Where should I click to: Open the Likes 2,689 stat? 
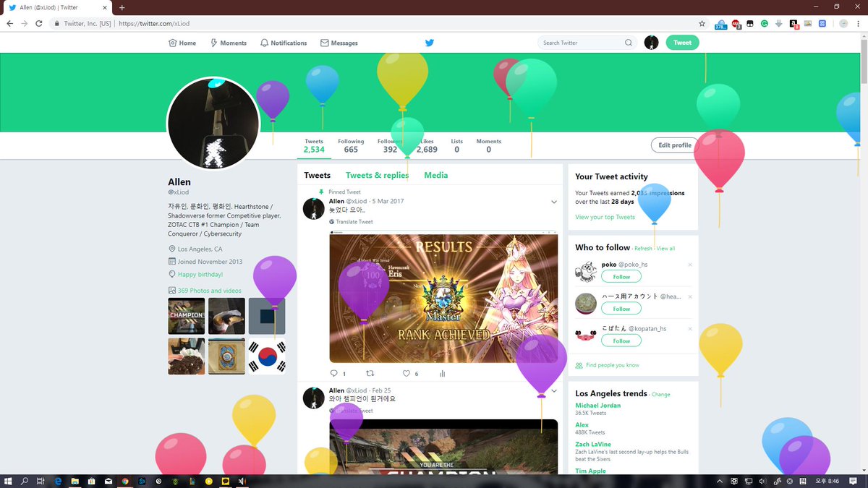coord(427,146)
